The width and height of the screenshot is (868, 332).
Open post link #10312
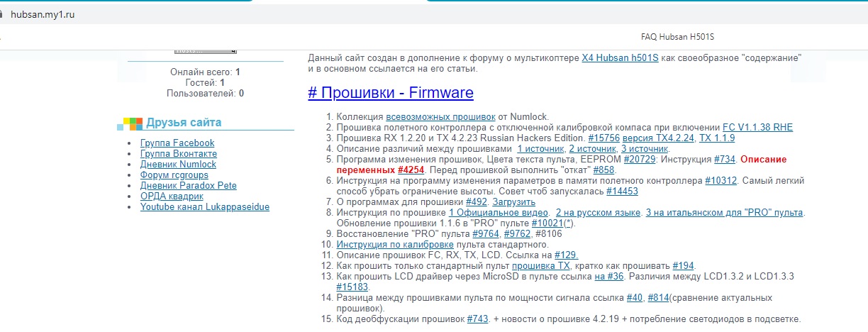click(721, 181)
